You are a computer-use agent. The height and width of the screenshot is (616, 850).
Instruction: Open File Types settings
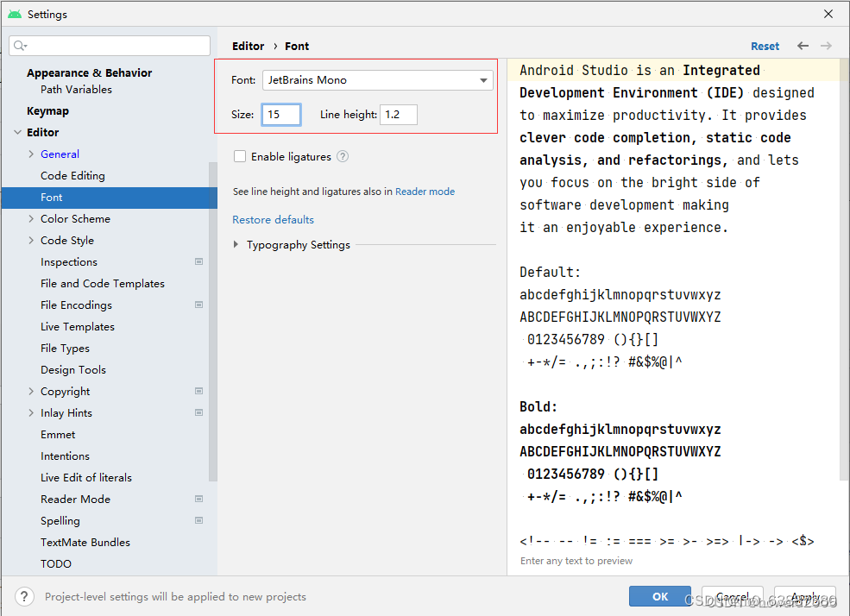point(65,349)
